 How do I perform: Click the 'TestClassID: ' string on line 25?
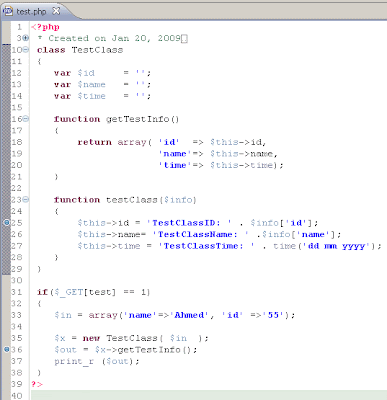[x=189, y=223]
